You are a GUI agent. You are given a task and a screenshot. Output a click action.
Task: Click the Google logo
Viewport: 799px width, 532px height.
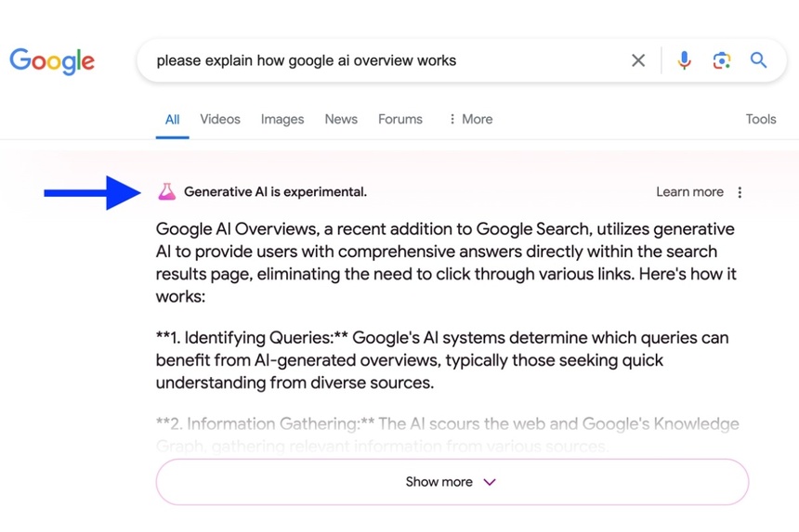pyautogui.click(x=52, y=61)
